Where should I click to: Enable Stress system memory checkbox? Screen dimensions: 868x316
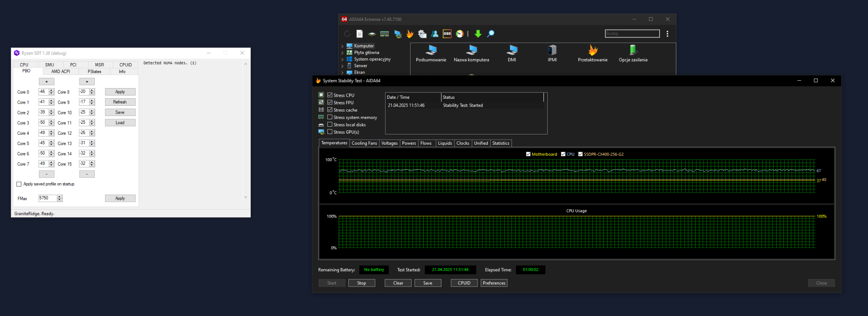tap(330, 117)
